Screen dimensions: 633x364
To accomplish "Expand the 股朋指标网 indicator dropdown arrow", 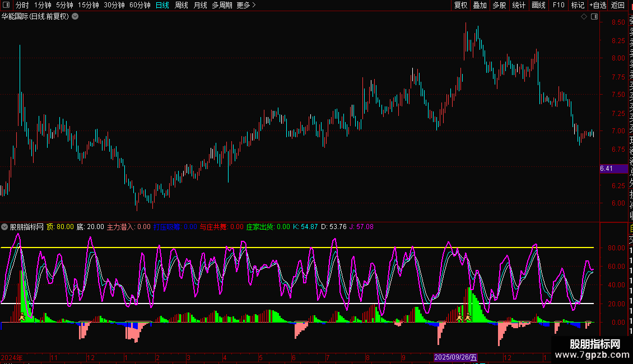I will 4,227.
